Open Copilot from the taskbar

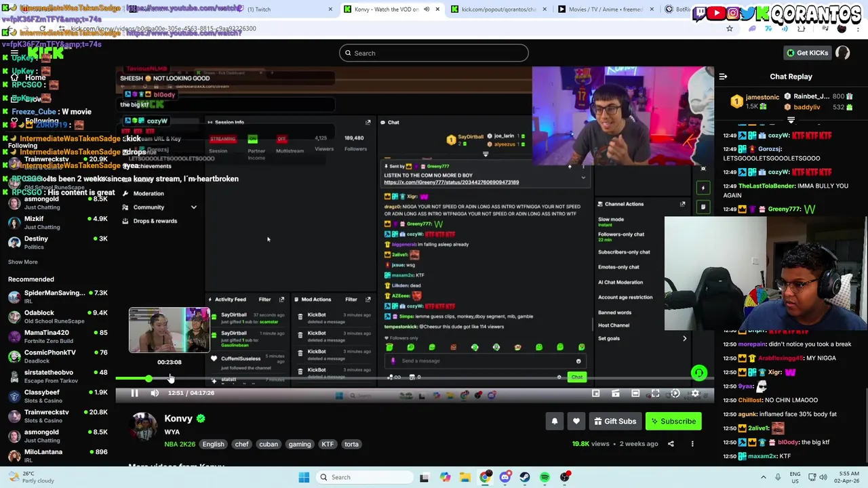tap(445, 477)
